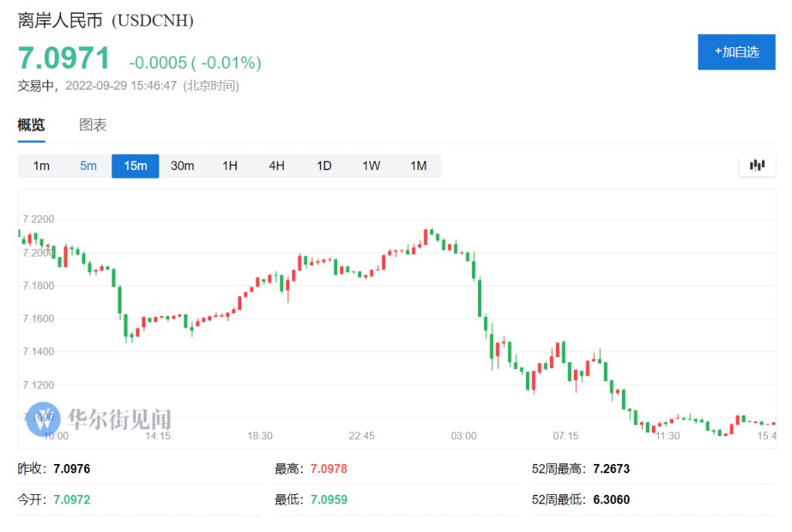
Task: Switch to 1W weekly interval
Action: click(371, 166)
